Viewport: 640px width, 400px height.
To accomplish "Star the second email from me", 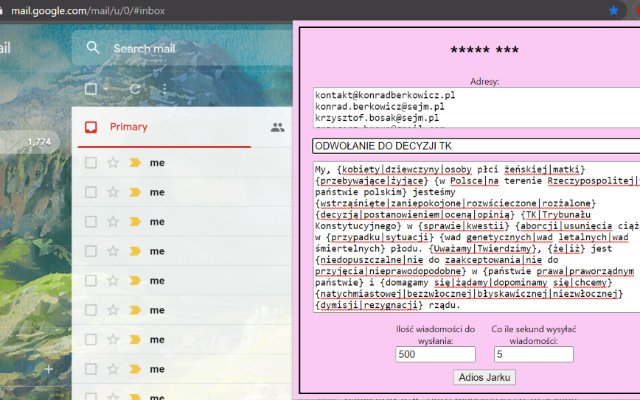I will (113, 192).
